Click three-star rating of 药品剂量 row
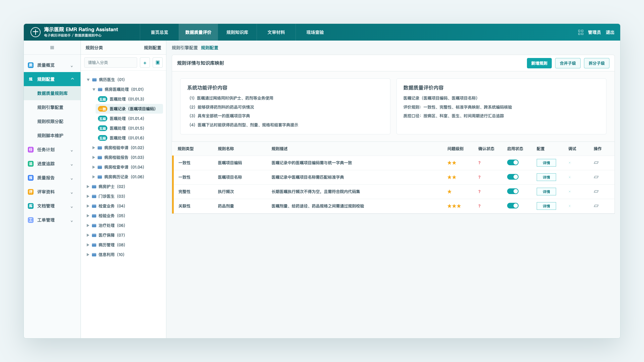Viewport: 644px width, 362px height. (x=454, y=206)
